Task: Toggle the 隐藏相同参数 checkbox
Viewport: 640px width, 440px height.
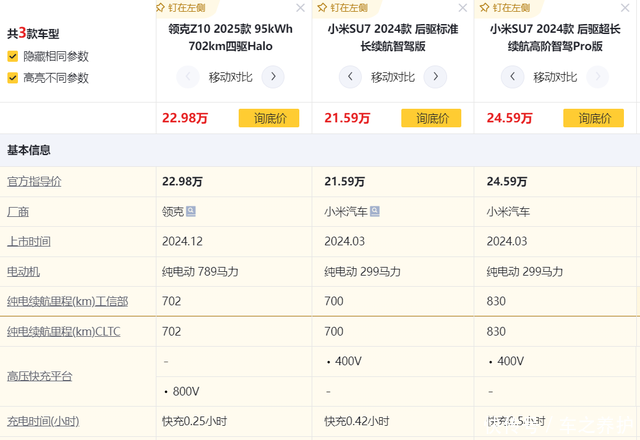Action: [x=12, y=56]
